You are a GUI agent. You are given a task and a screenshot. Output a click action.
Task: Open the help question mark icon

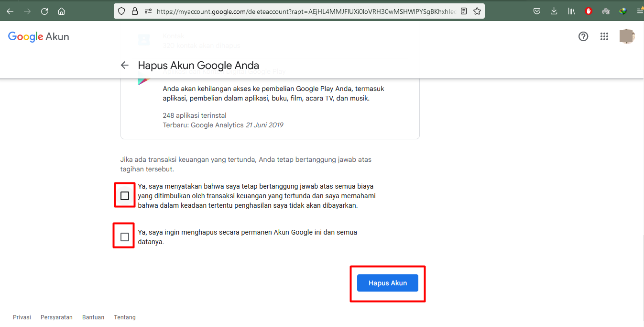click(583, 36)
